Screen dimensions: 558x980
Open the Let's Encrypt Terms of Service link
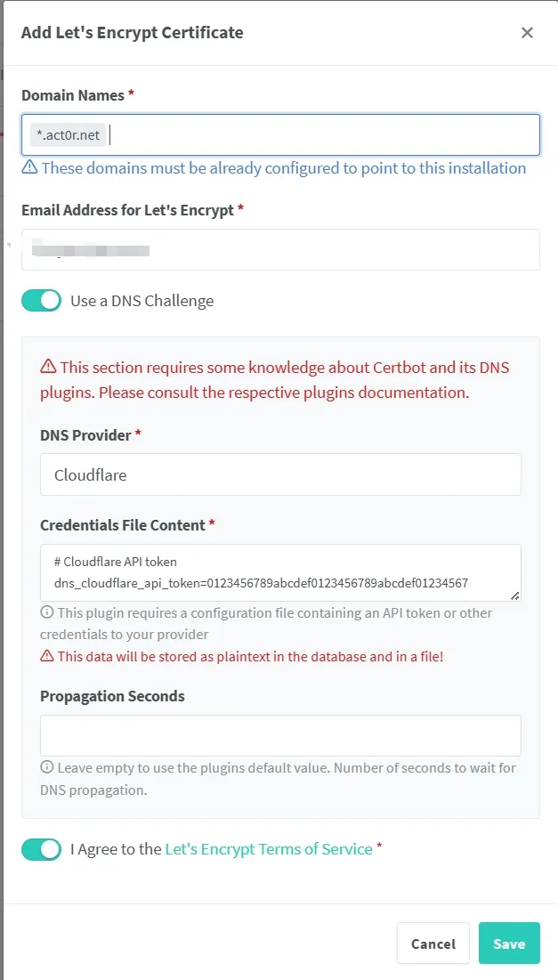(269, 849)
